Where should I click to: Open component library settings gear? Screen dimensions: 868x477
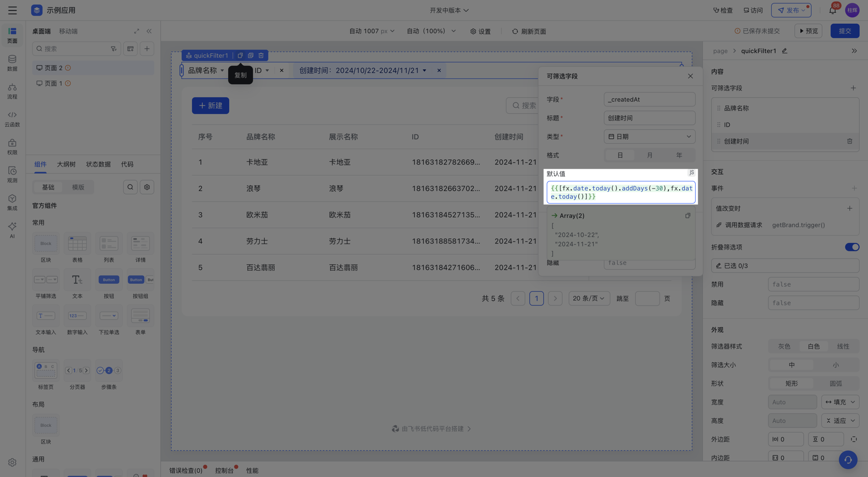[147, 187]
